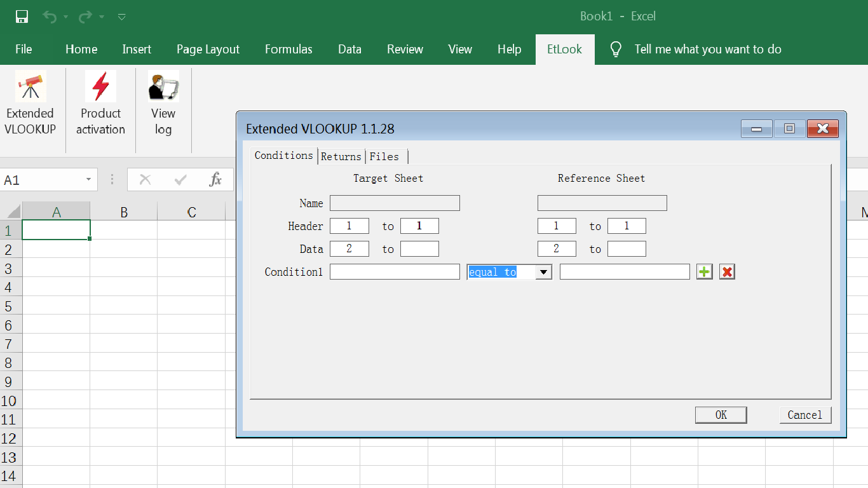Minimize the Extended VLOOKUP dialog

757,128
